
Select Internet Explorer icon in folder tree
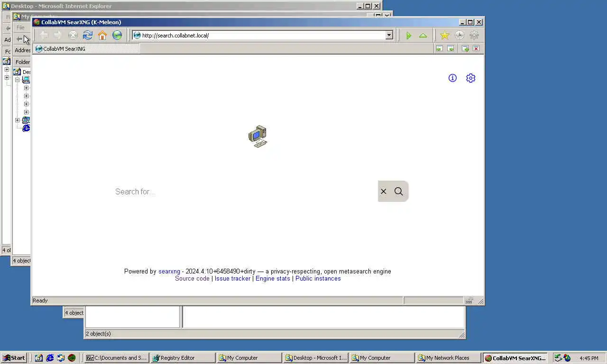click(x=26, y=128)
